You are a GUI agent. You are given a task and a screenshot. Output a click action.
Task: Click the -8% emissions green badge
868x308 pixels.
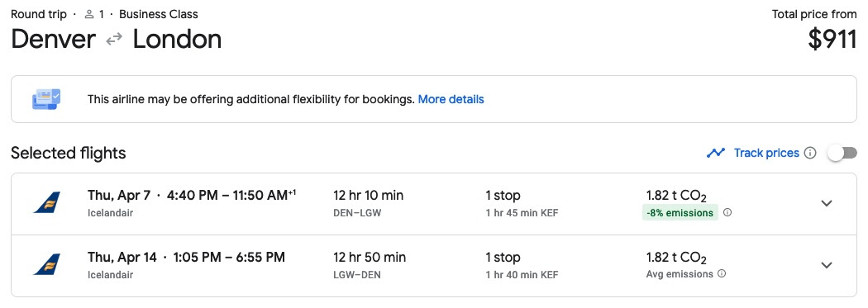pyautogui.click(x=680, y=213)
